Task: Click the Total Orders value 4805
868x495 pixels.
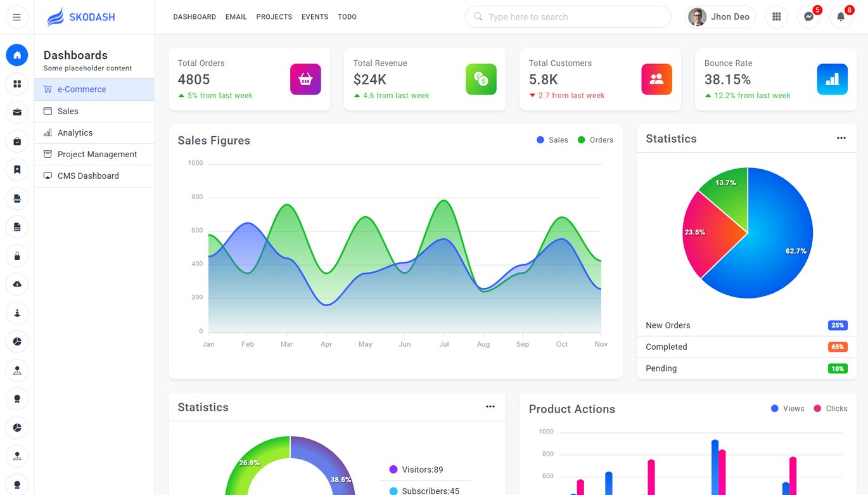Action: tap(194, 79)
